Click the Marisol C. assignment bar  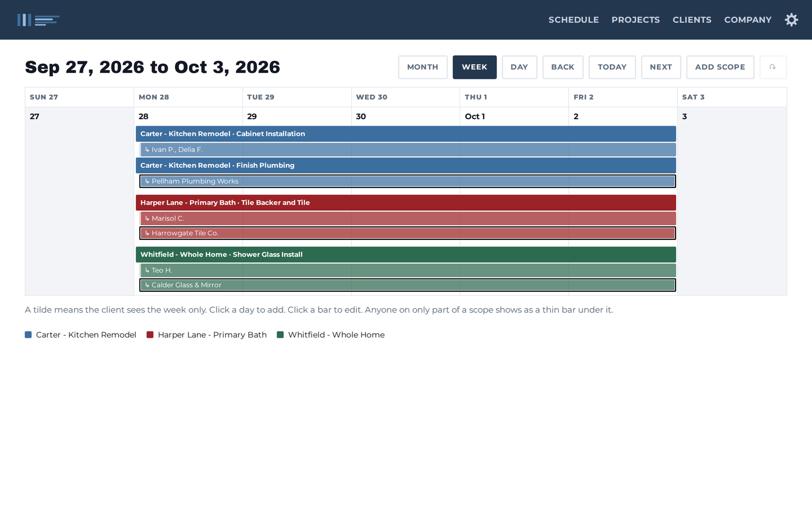click(x=408, y=218)
